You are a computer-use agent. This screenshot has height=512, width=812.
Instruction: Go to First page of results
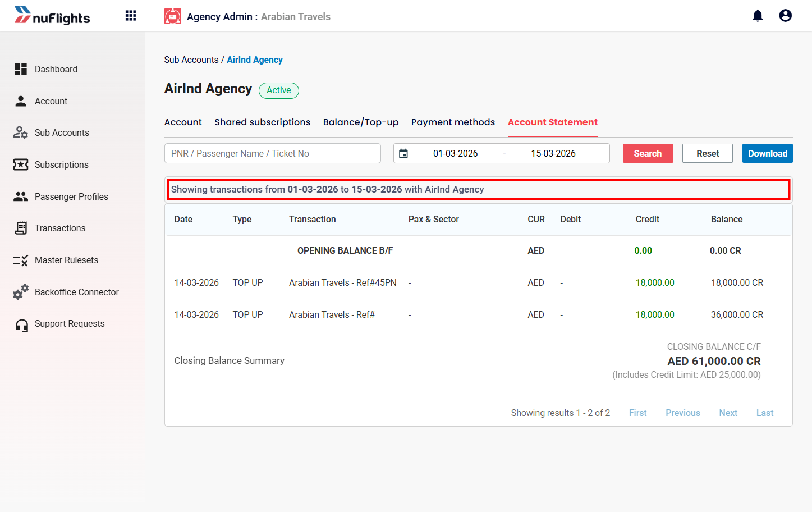coord(637,413)
